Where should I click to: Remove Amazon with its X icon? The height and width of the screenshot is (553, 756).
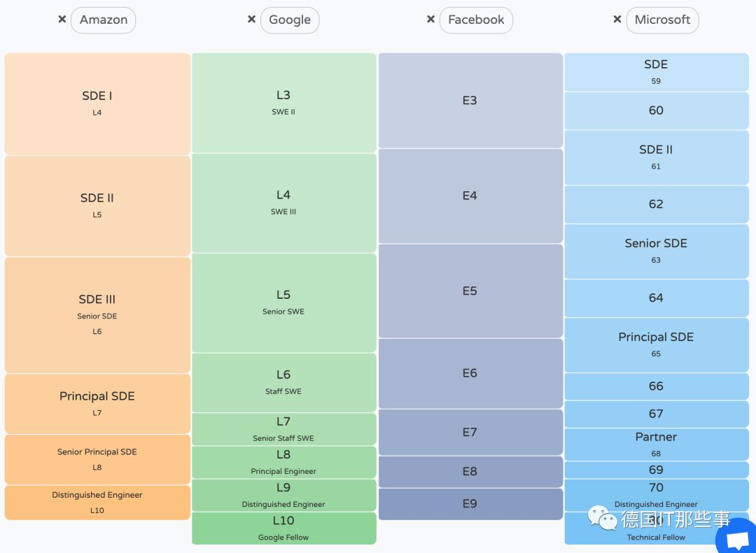click(62, 20)
